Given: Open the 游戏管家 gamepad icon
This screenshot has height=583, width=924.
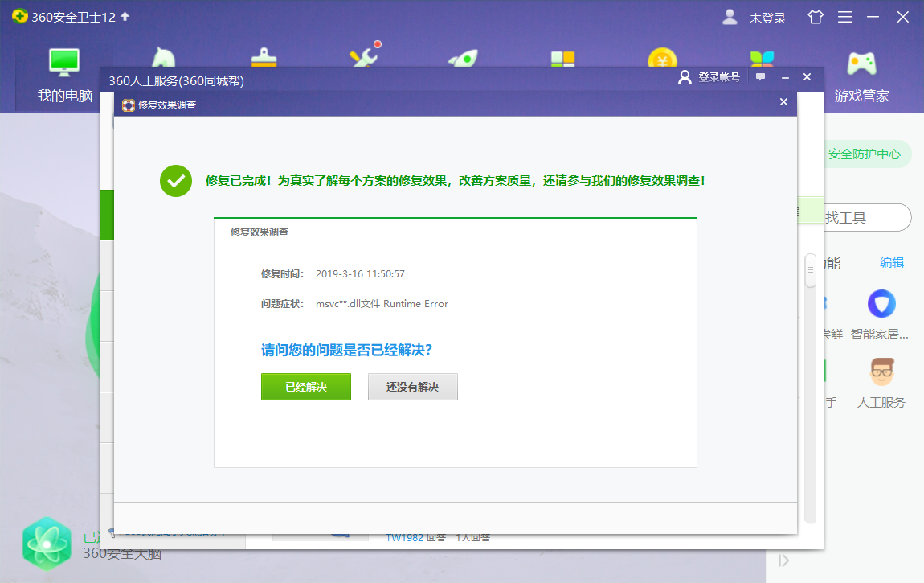Looking at the screenshot, I should [862, 63].
